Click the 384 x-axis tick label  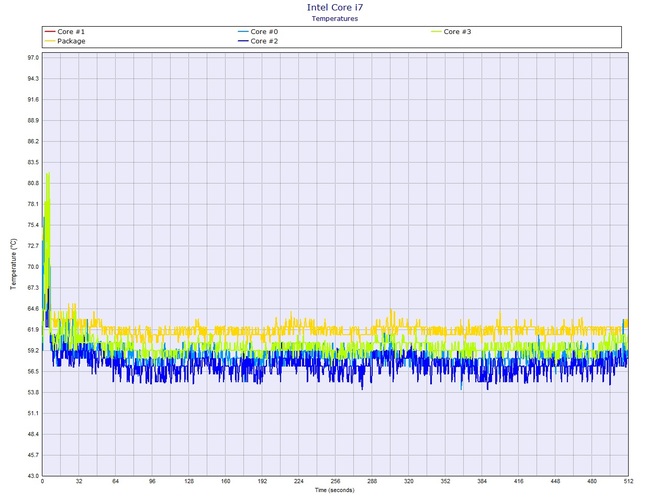[482, 481]
